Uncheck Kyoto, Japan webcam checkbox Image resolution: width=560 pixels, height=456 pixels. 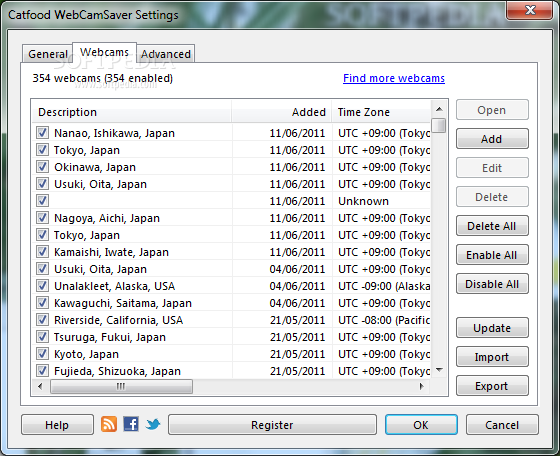click(x=42, y=354)
